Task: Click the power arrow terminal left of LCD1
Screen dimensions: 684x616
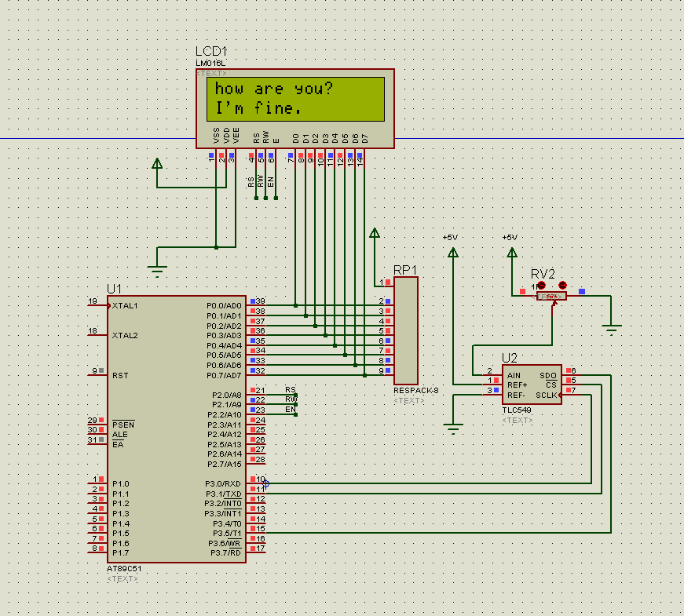Action: pos(157,163)
